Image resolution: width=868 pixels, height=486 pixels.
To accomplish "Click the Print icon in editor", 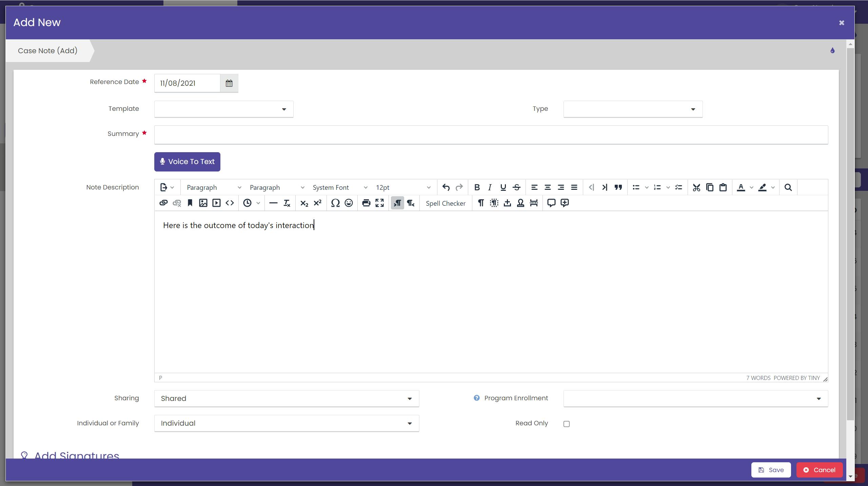I will (x=366, y=203).
